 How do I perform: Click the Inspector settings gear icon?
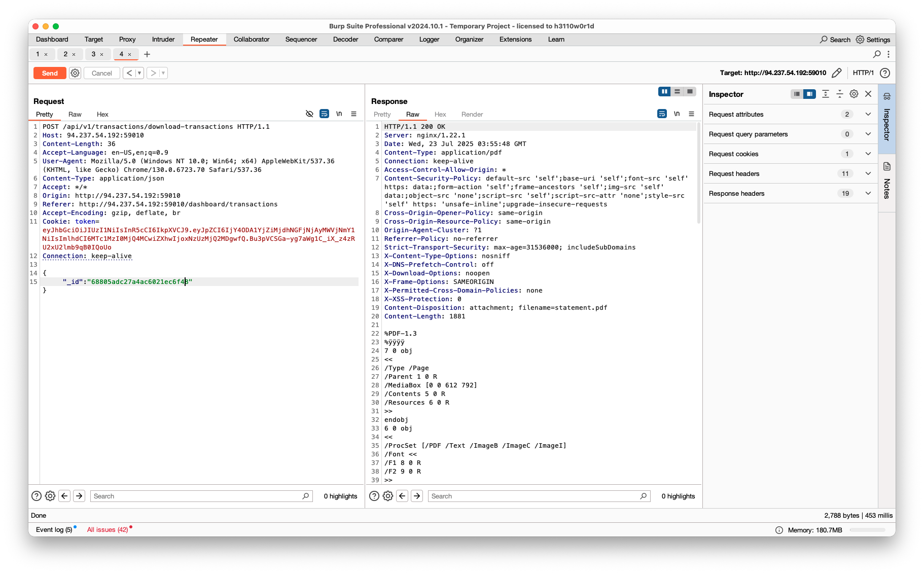[x=854, y=94]
